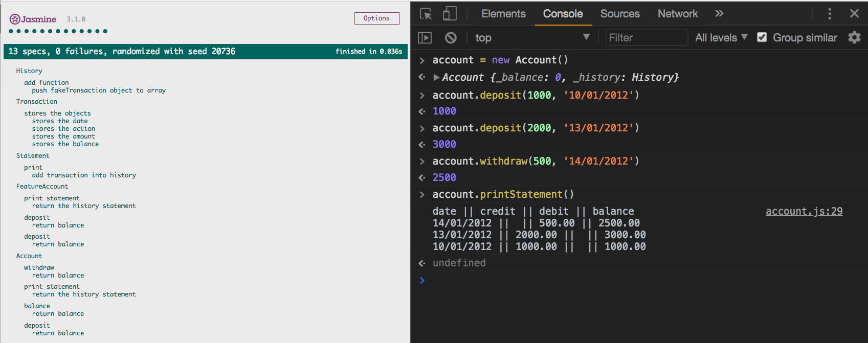Toggle the device toolbar icon

[x=450, y=13]
